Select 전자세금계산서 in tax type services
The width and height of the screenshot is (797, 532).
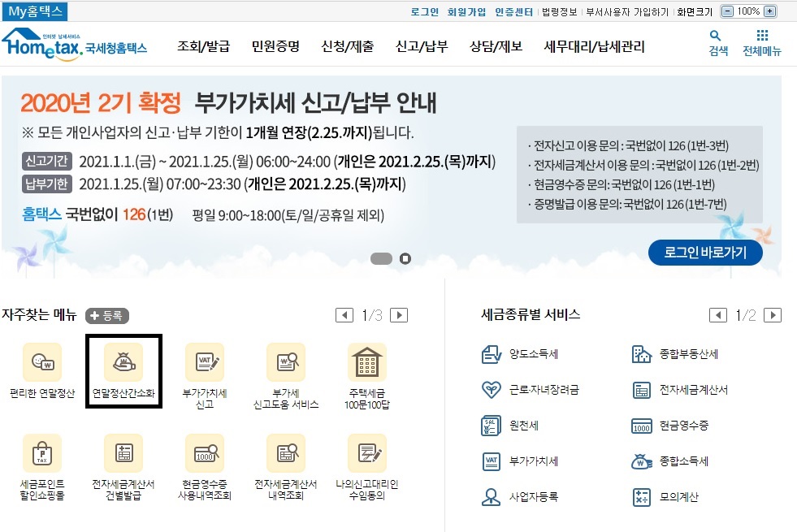coord(680,390)
